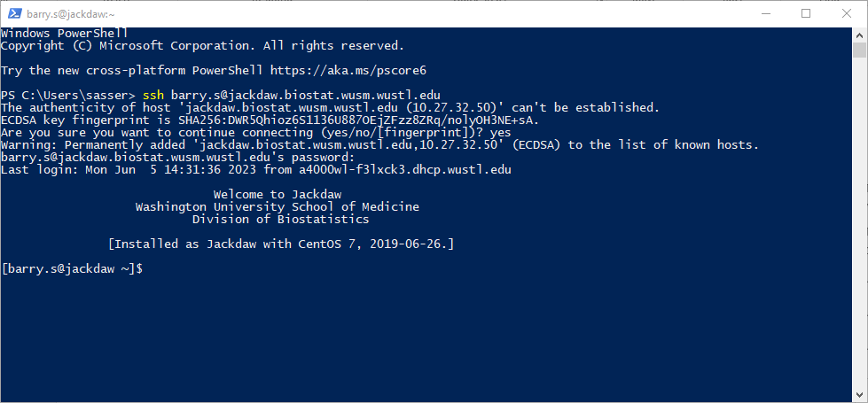Image resolution: width=868 pixels, height=403 pixels.
Task: Click the 'Copyright (C) Microsoft Corporation' line
Action: click(203, 46)
